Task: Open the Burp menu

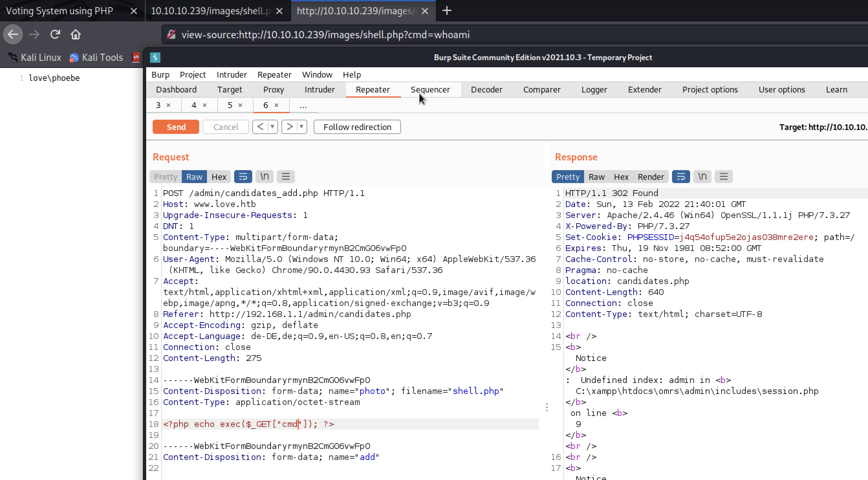Action: coord(160,75)
